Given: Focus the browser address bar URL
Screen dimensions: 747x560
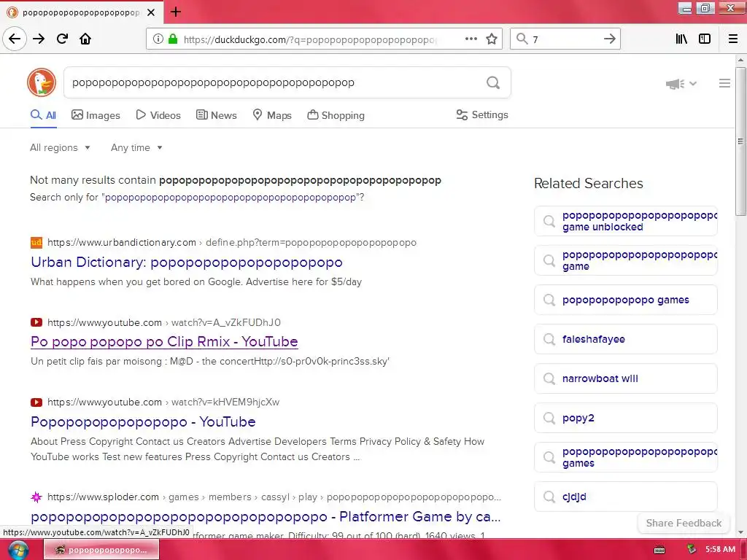Looking at the screenshot, I should [309, 39].
